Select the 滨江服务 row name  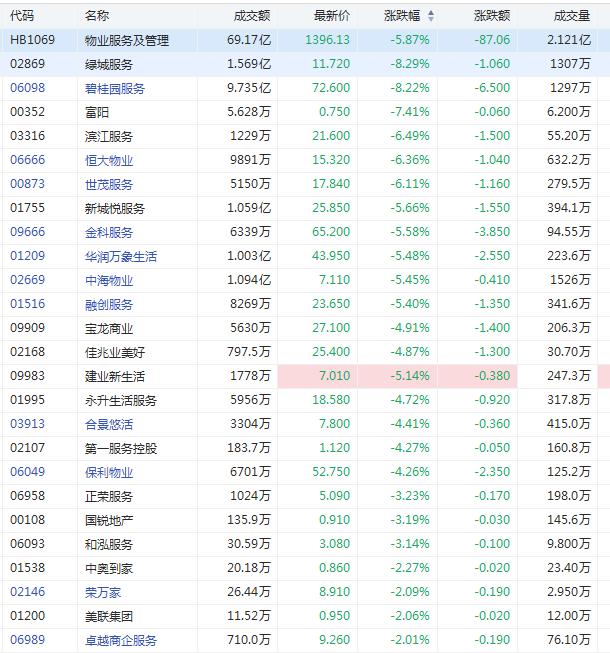(x=109, y=136)
